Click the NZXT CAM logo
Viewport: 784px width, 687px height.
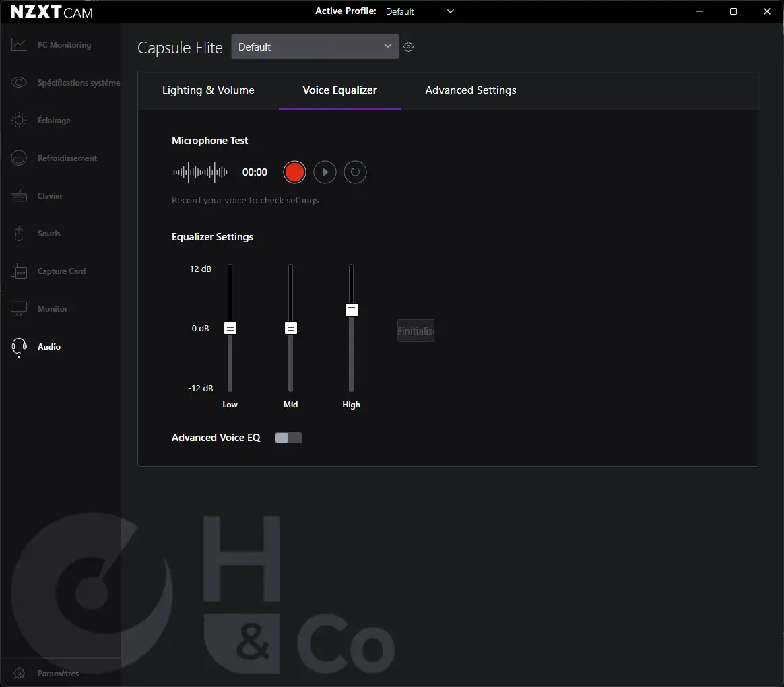51,11
